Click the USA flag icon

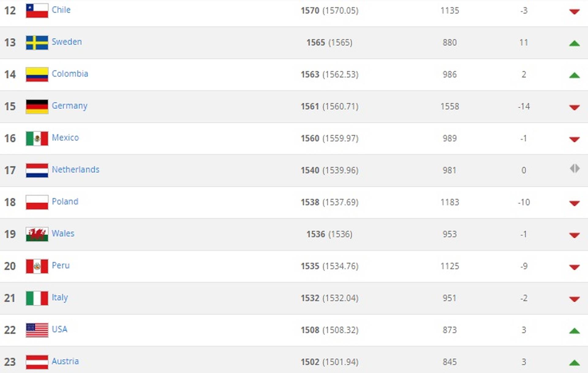pos(37,330)
